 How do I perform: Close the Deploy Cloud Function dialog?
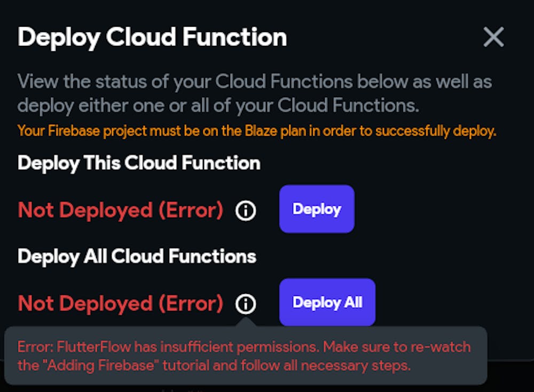coord(493,37)
